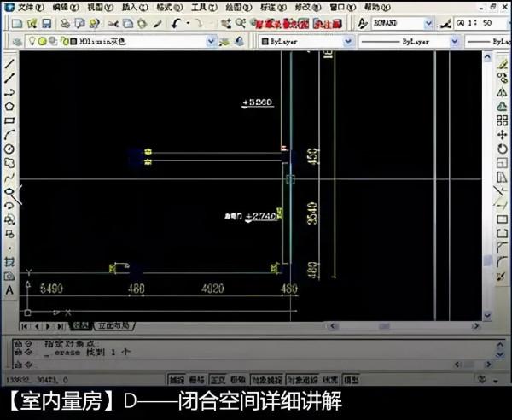Select the Offset tool

(502, 106)
